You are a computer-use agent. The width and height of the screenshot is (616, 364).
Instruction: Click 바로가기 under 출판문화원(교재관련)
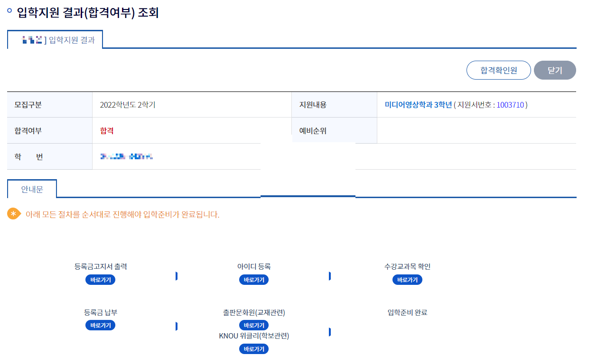click(254, 325)
